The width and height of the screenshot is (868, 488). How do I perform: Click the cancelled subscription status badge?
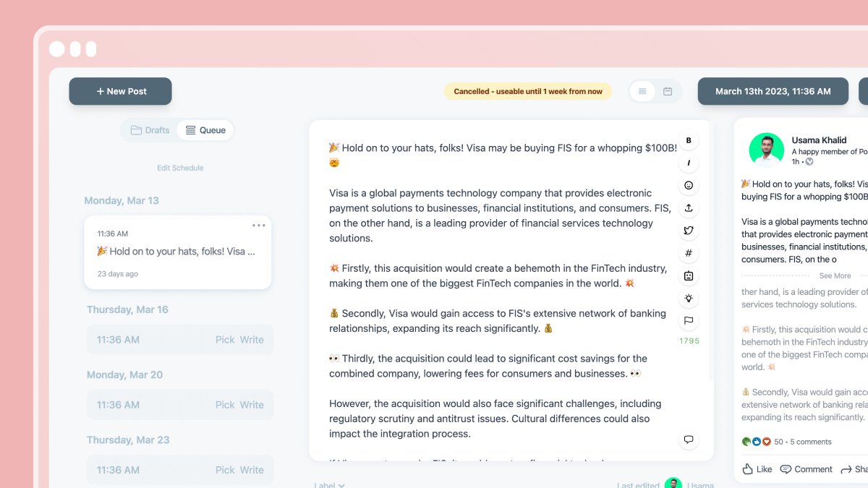[x=528, y=91]
